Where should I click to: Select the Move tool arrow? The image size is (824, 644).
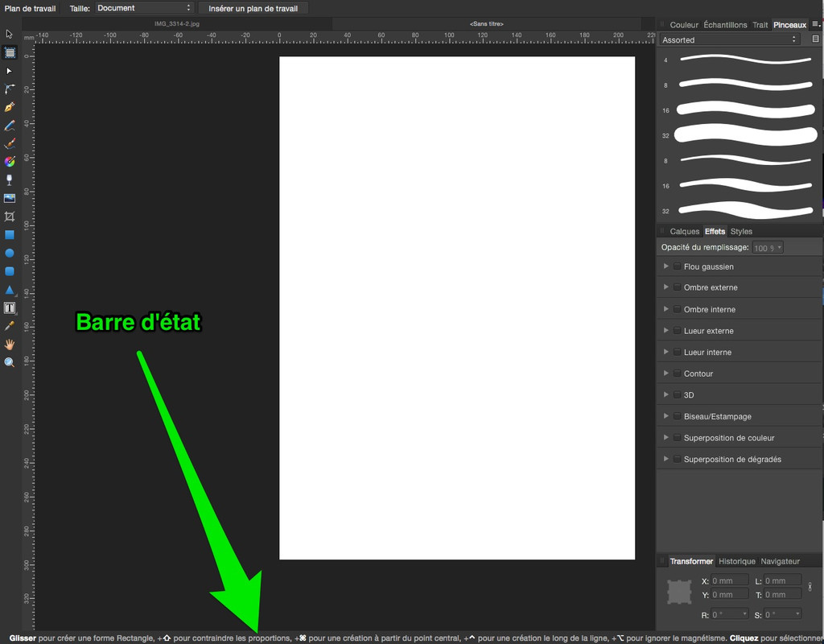[x=10, y=34]
